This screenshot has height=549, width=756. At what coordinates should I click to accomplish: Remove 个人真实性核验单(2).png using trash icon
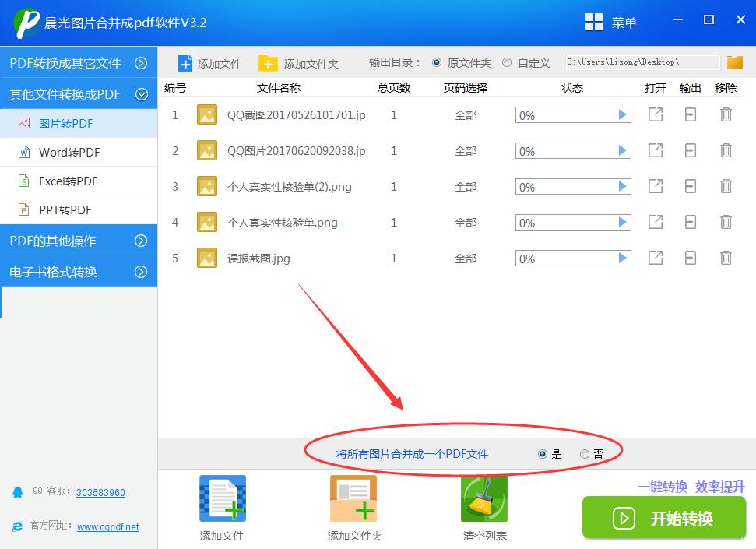click(725, 186)
